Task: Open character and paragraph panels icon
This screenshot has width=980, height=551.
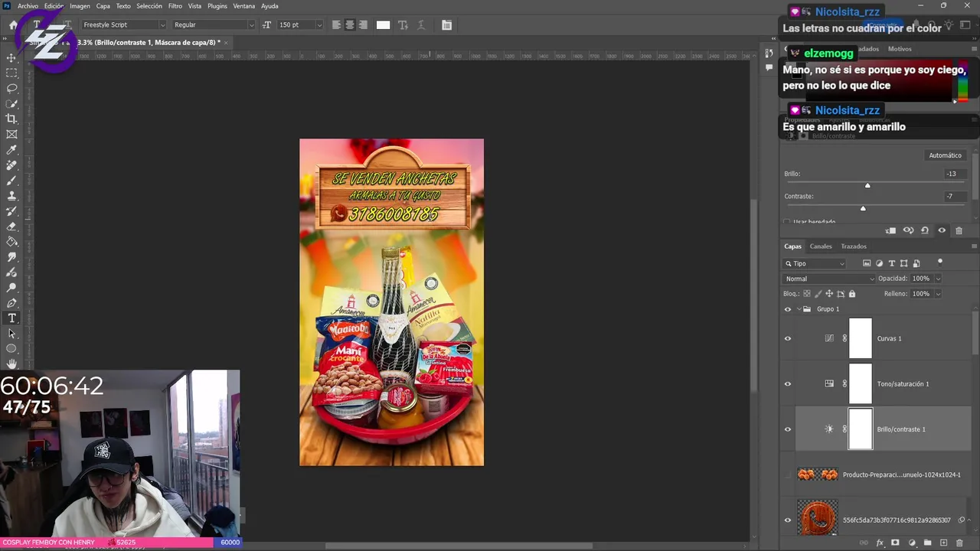Action: tap(446, 24)
